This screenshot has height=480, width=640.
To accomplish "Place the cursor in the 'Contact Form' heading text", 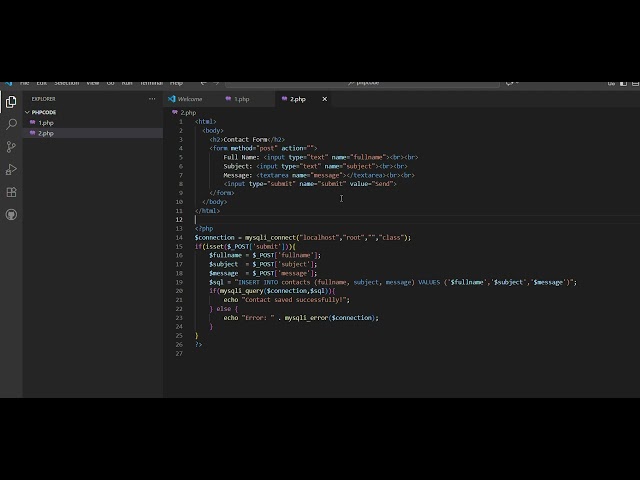I will click(x=245, y=140).
